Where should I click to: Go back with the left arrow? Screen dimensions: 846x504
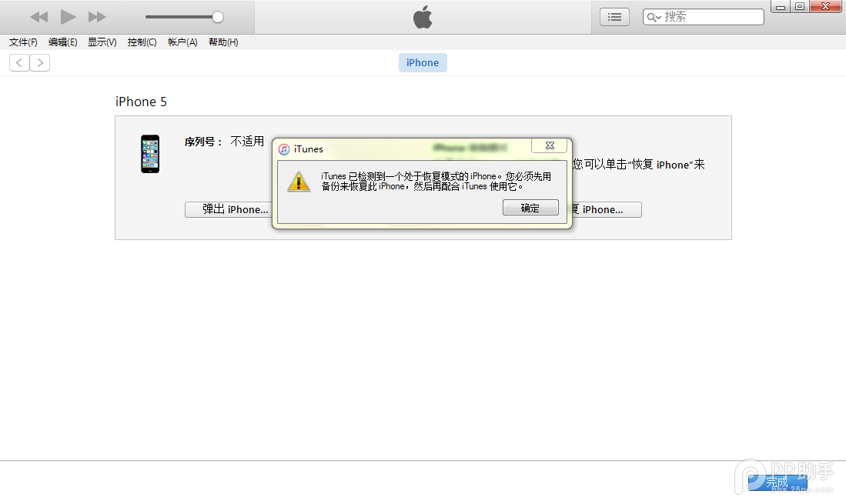coord(19,63)
